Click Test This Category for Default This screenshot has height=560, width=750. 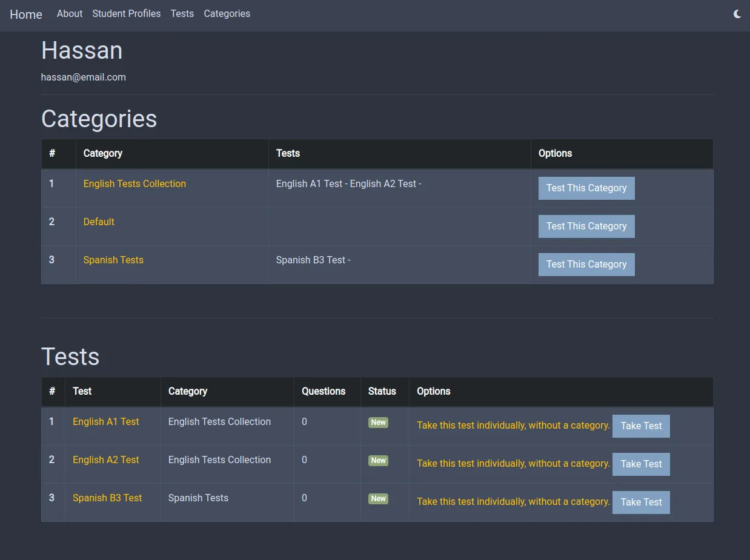(586, 226)
